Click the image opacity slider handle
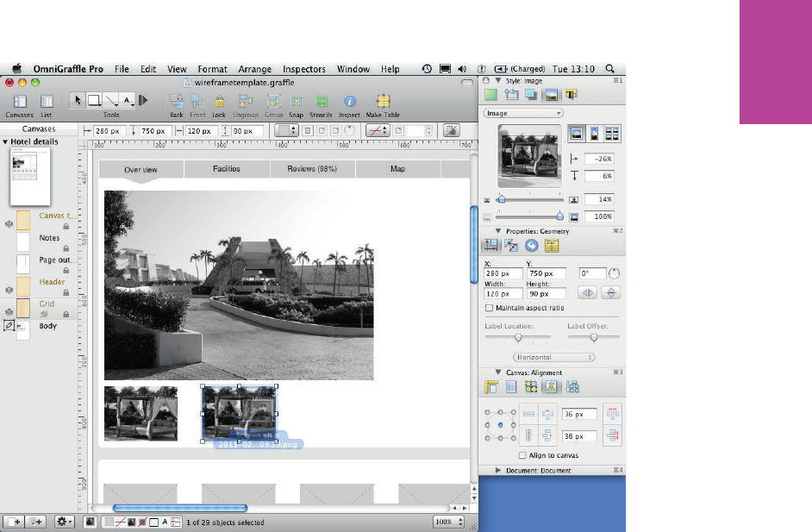812x532 pixels. click(x=559, y=216)
